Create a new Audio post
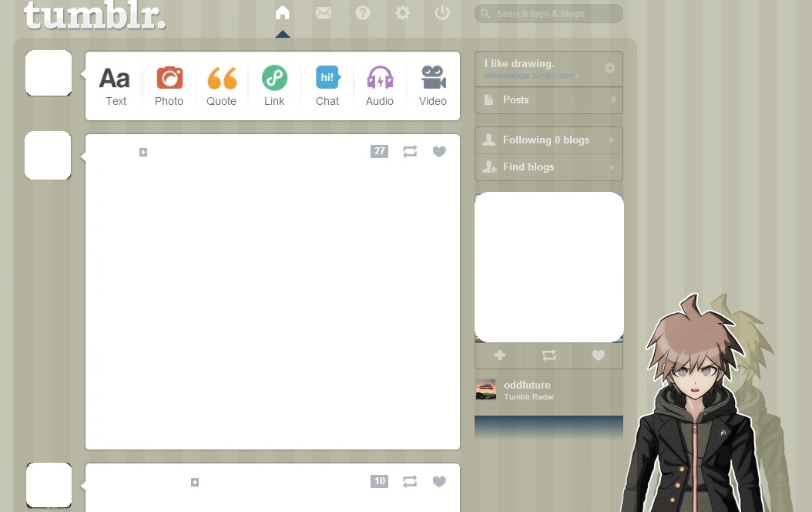 pos(380,86)
